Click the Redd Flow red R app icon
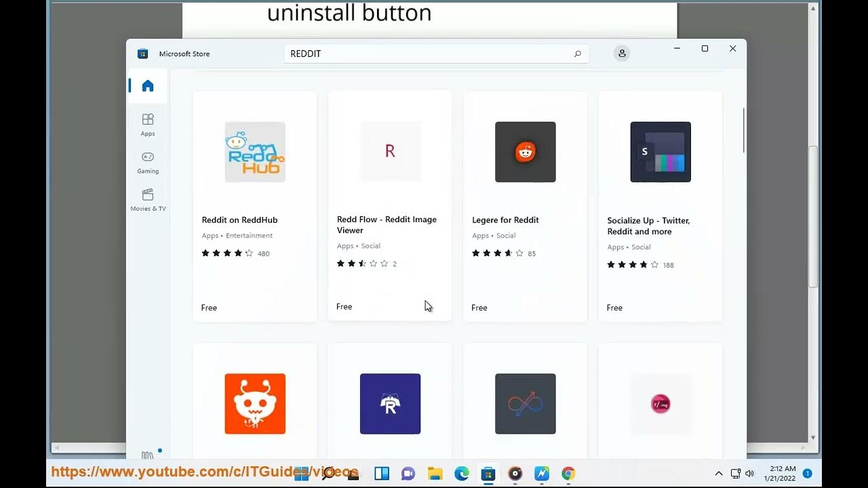Image resolution: width=868 pixels, height=488 pixels. click(390, 151)
